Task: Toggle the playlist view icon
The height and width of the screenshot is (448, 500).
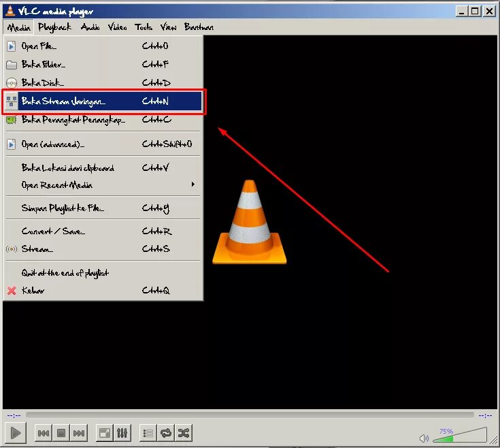Action: pos(148,433)
